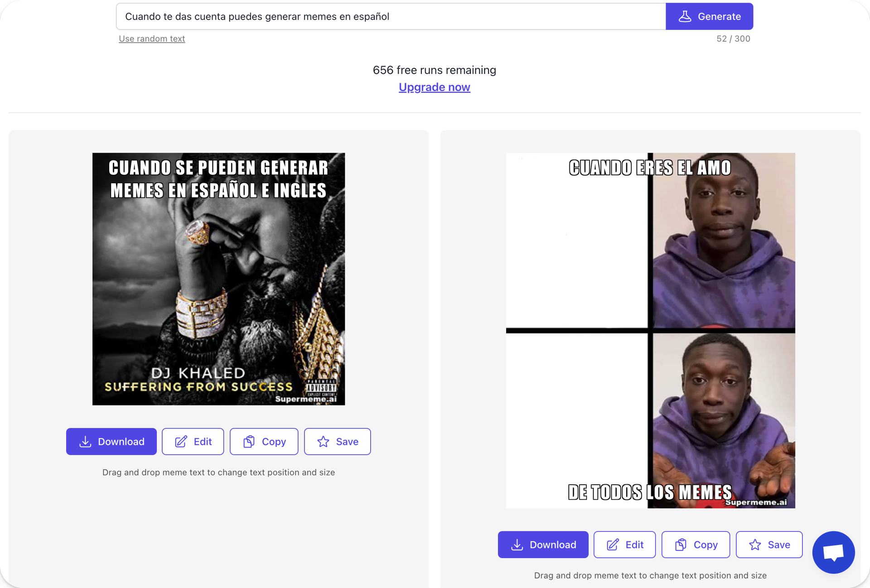Download the DJ Khaled meme
The height and width of the screenshot is (588, 870).
pyautogui.click(x=111, y=441)
